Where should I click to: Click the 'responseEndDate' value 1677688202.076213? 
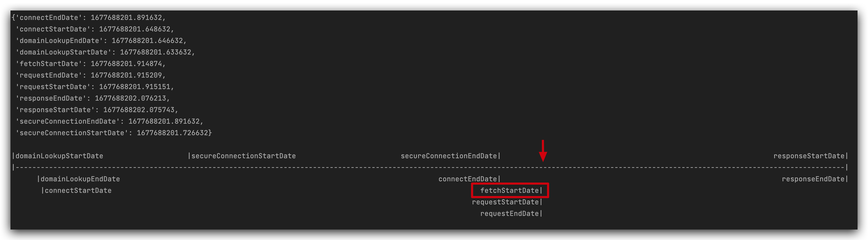[x=130, y=99]
